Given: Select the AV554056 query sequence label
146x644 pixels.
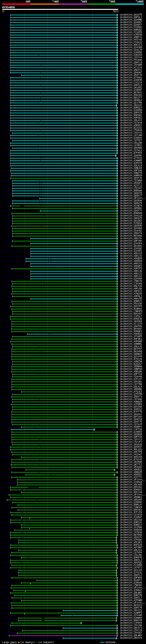Looking at the screenshot, I should pyautogui.click(x=8, y=8).
